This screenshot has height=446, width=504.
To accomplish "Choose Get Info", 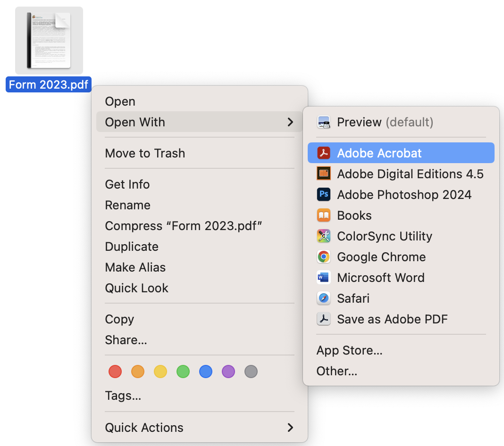I will (199, 184).
